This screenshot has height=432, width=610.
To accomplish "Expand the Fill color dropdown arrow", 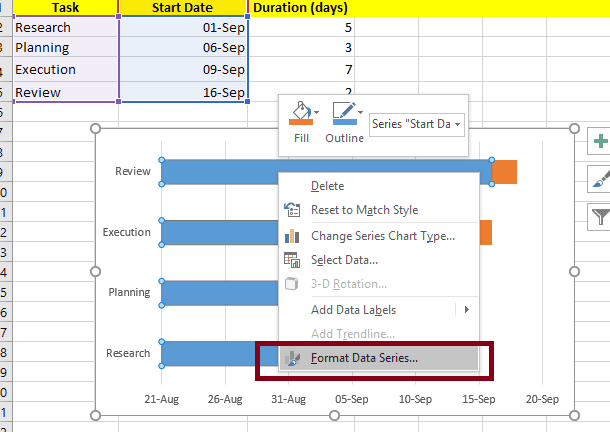I will pos(317,112).
